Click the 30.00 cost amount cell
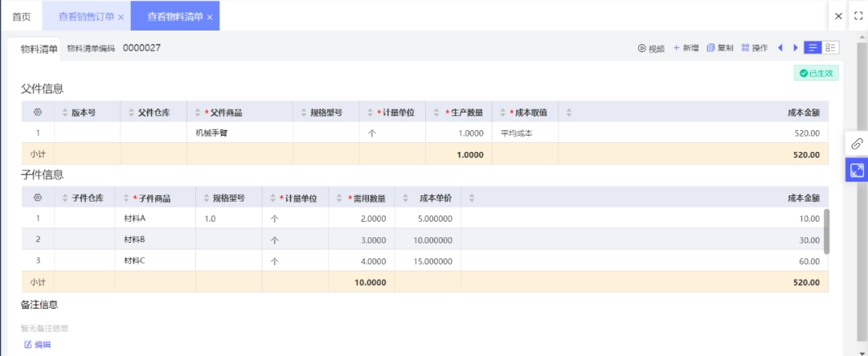 [645, 239]
